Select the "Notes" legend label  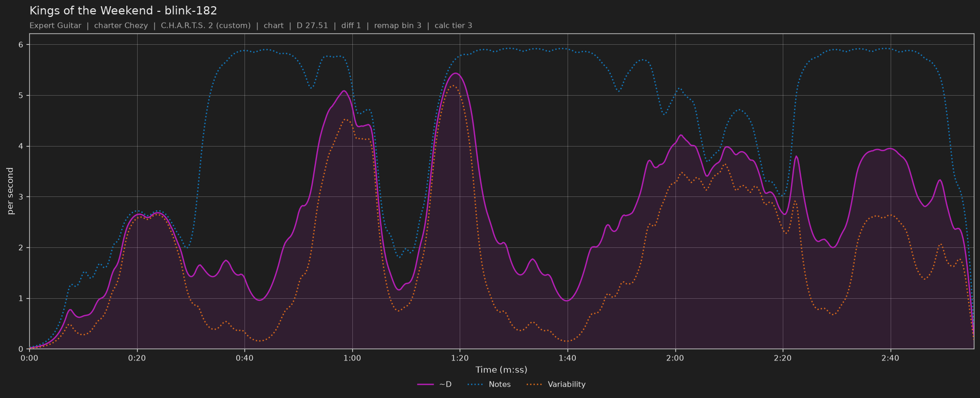[x=500, y=385]
